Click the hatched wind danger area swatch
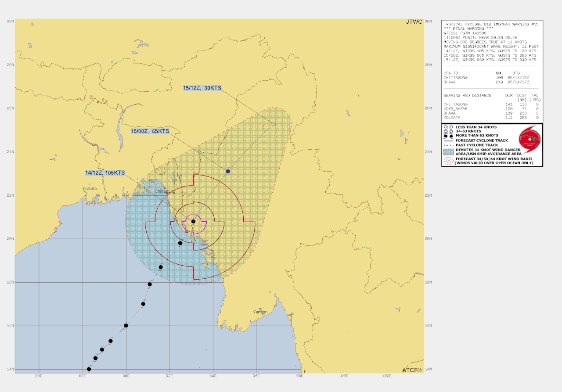This screenshot has width=562, height=392. coord(448,152)
